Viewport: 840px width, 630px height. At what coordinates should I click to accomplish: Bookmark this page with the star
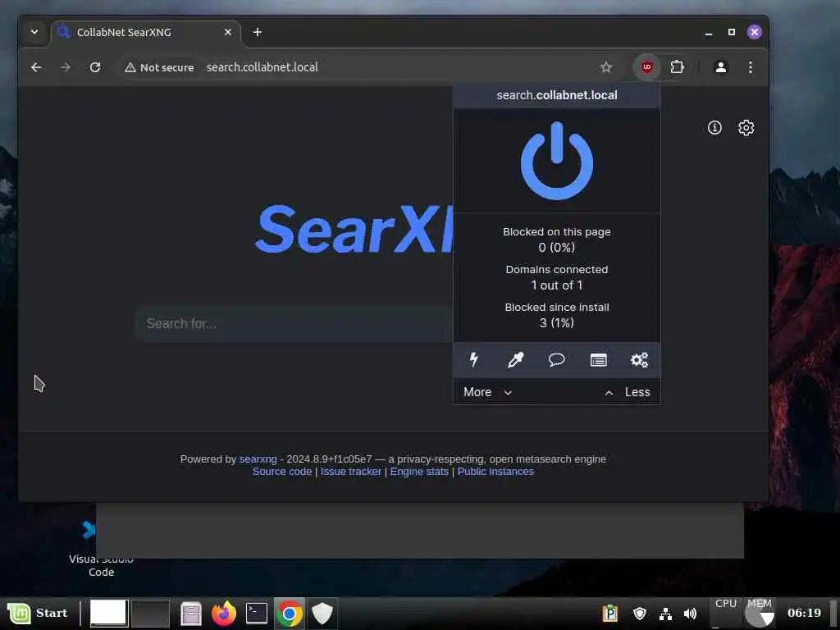point(606,67)
